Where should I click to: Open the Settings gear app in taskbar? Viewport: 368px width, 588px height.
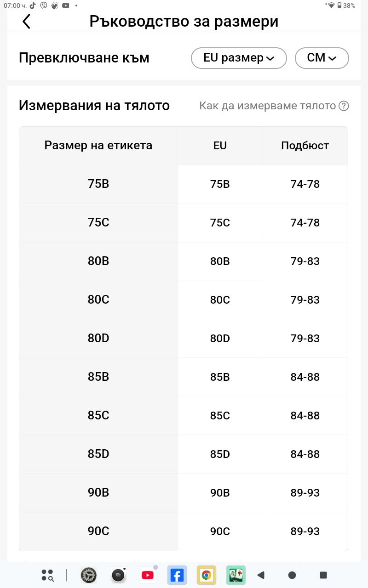(x=89, y=575)
